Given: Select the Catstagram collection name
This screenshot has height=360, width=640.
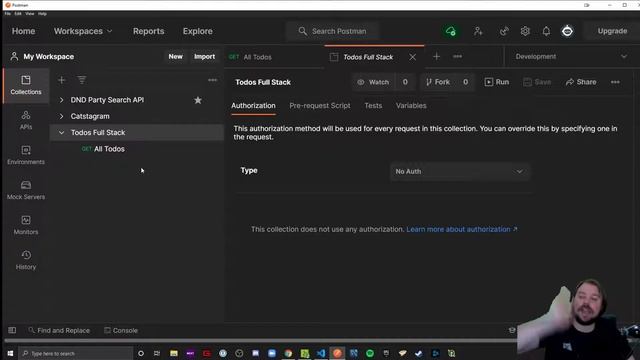Looking at the screenshot, I should click(90, 116).
